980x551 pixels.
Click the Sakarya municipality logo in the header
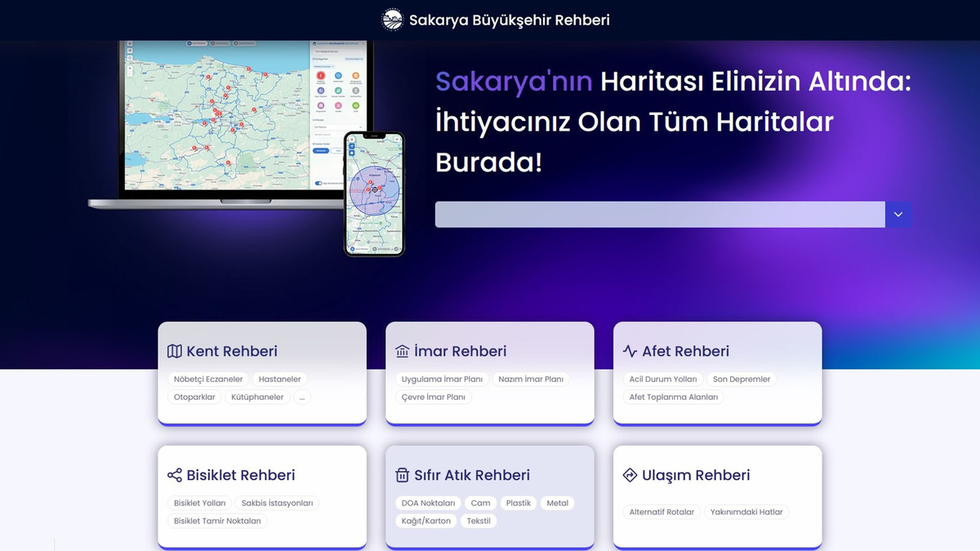393,20
